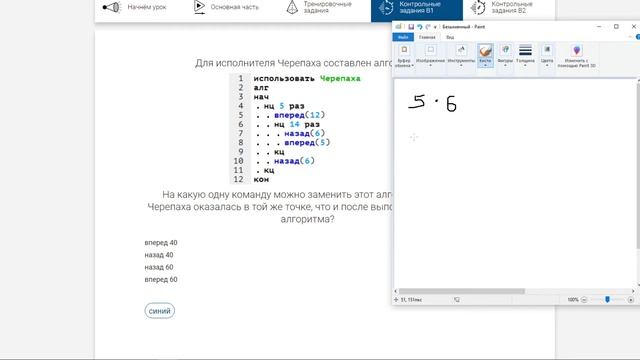Open the 'Файл' menu in Paint

click(403, 37)
